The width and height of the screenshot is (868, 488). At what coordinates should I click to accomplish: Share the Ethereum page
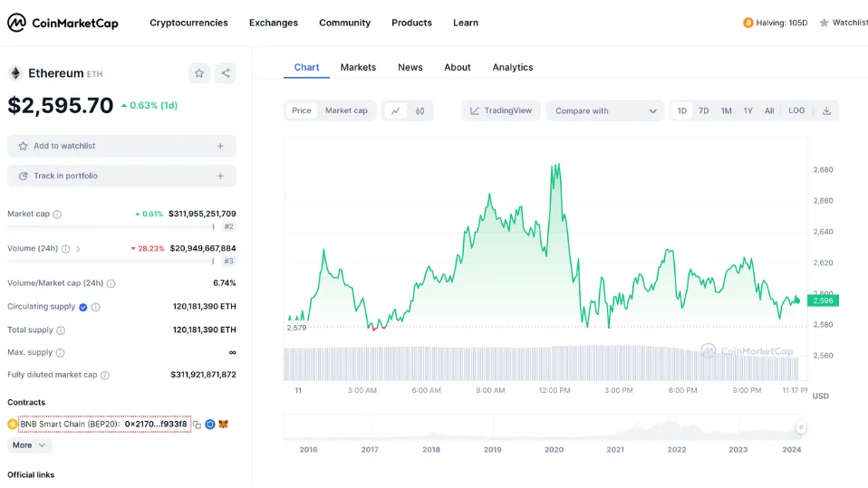[226, 73]
